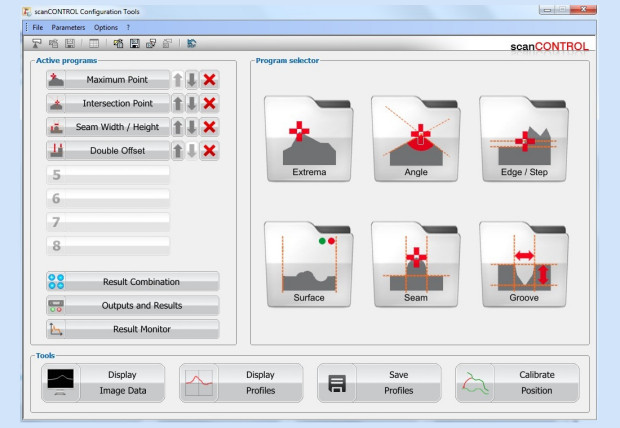The height and width of the screenshot is (428, 620).
Task: Open the Options menu
Action: tap(106, 27)
